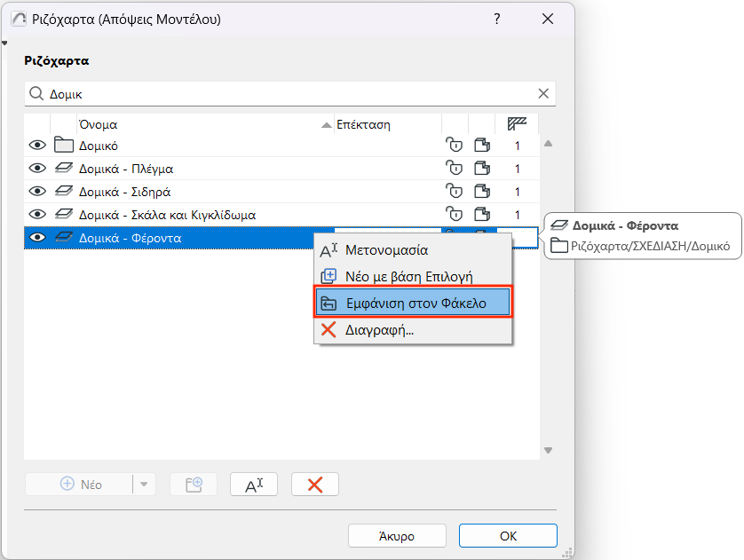
Task: Click intersection number 1 in Δομικό row
Action: click(x=518, y=146)
